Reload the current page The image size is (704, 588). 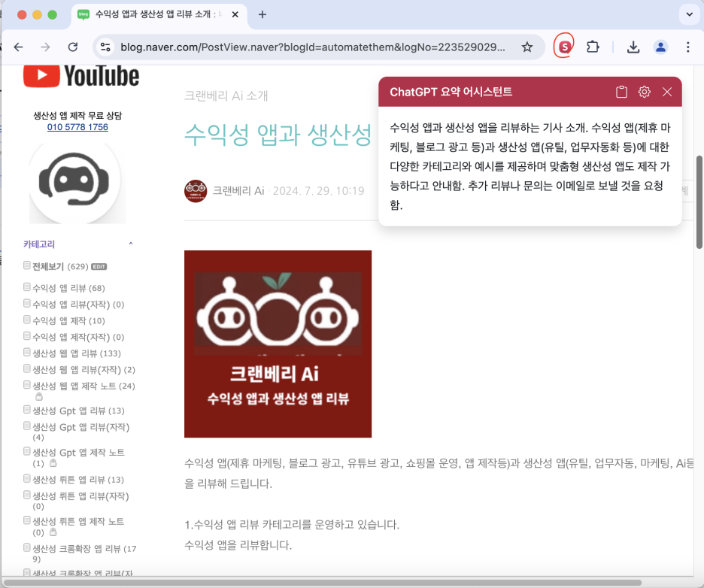[73, 47]
